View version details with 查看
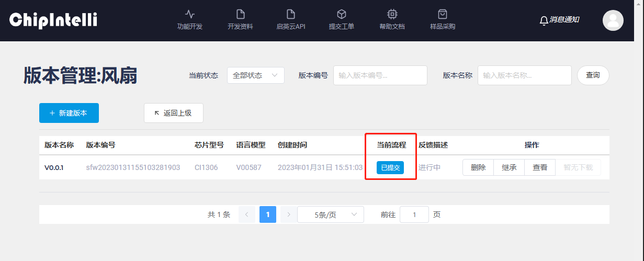 pyautogui.click(x=540, y=167)
